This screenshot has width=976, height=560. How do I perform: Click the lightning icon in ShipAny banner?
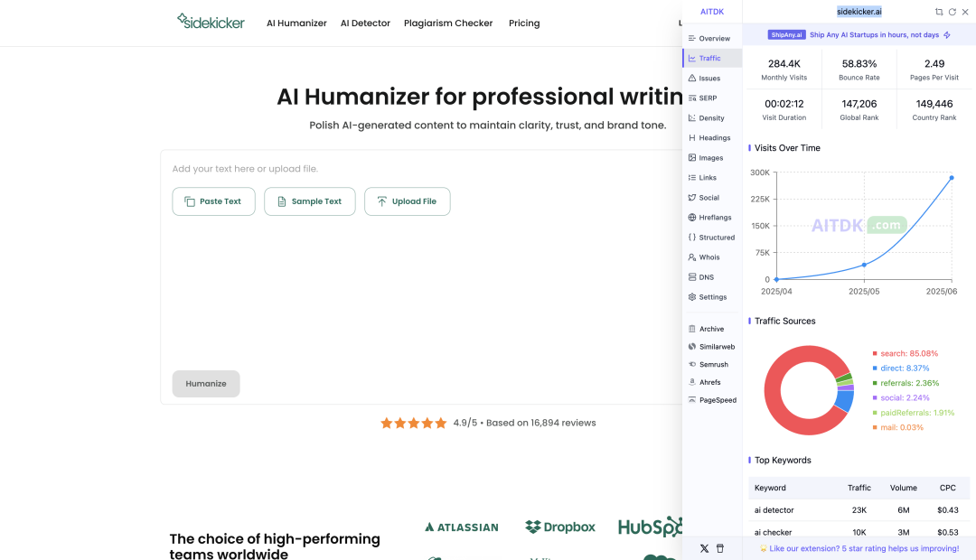tap(947, 35)
